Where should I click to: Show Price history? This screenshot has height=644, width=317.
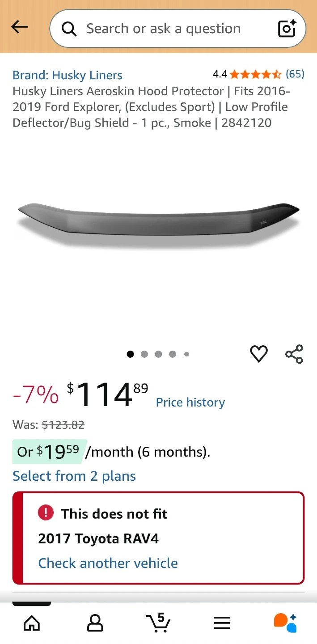[190, 402]
